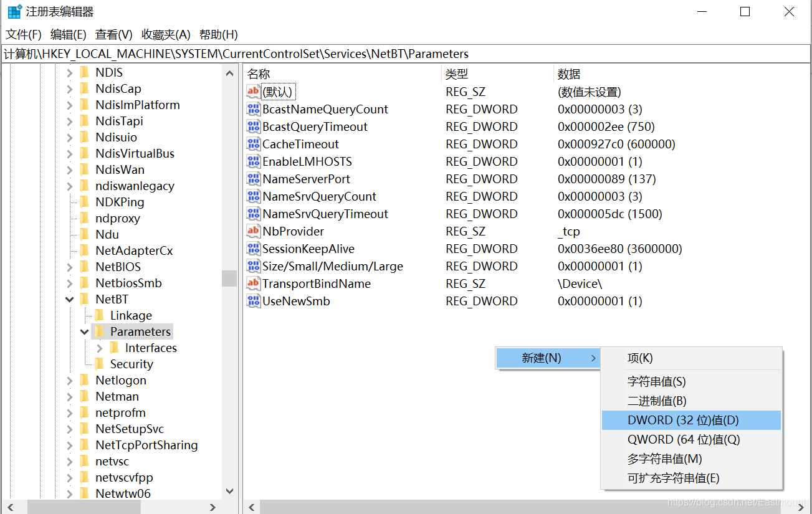Screen dimensions: 812x514
Task: Choose 字符串值(S) in the submenu
Action: tap(691, 382)
